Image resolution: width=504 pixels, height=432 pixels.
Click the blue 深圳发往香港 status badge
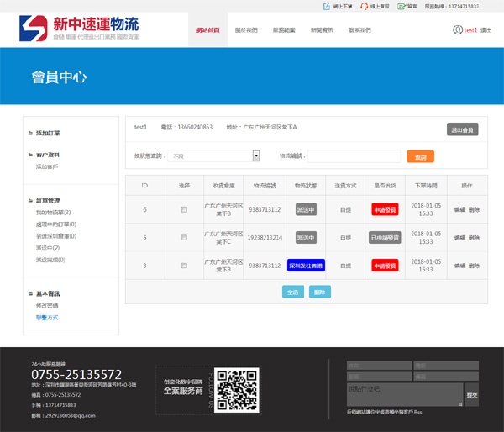click(306, 266)
